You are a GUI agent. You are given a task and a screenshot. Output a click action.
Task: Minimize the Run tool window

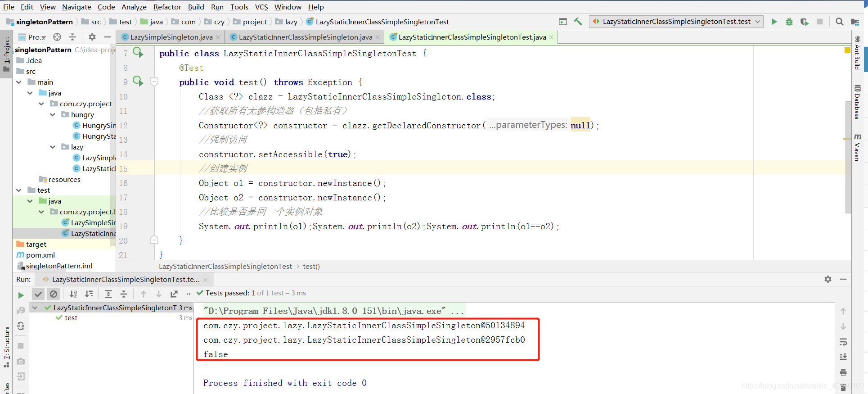[x=843, y=279]
